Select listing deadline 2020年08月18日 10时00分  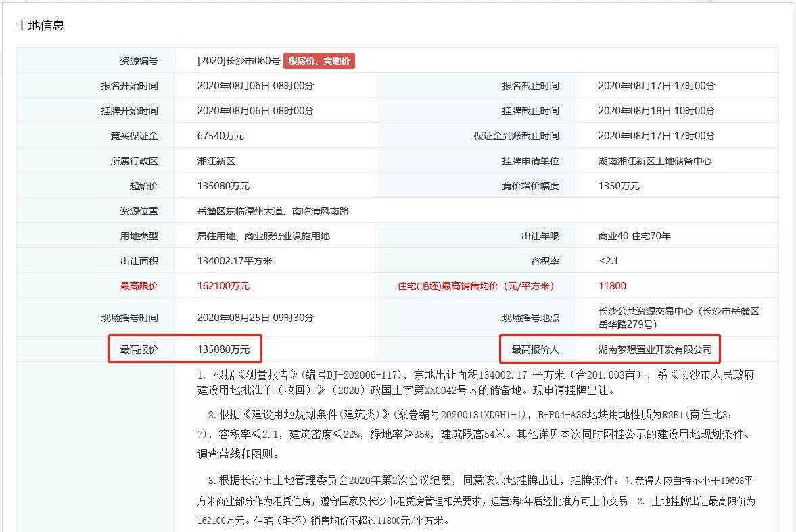tap(657, 111)
